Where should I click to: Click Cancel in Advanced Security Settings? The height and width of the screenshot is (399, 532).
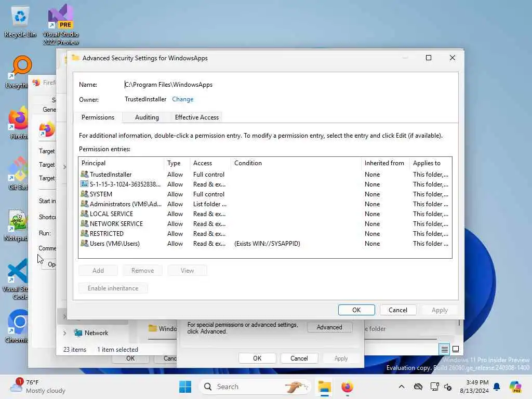[x=397, y=310]
